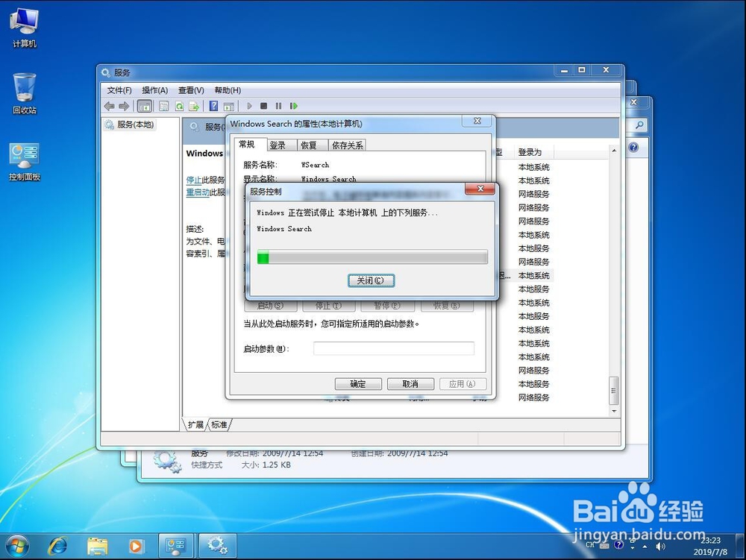Click the Help question mark toolbar icon
Viewport: 746px width, 560px height.
click(214, 106)
